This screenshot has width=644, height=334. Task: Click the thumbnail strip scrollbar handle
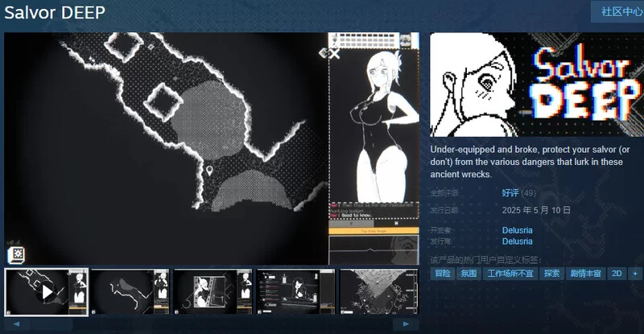[52, 324]
